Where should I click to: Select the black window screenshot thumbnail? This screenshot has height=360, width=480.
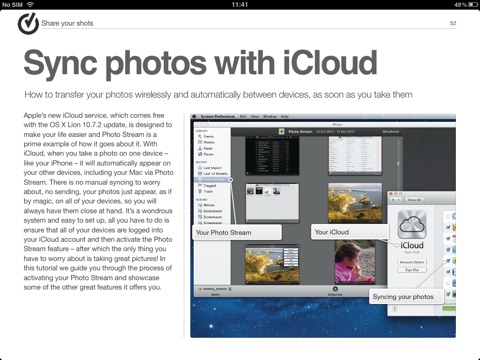tap(272, 155)
